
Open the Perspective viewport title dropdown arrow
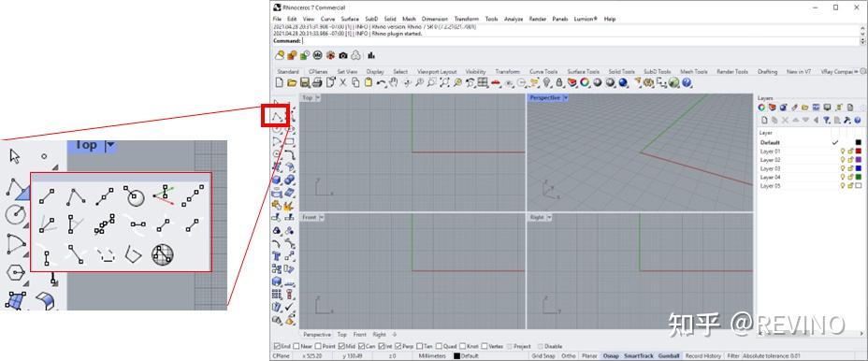(565, 97)
